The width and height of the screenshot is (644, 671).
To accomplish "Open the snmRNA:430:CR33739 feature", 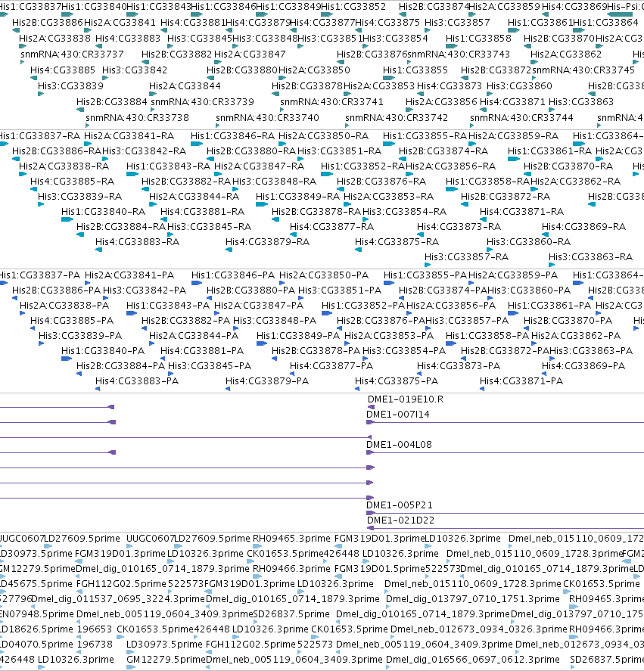I will (202, 102).
